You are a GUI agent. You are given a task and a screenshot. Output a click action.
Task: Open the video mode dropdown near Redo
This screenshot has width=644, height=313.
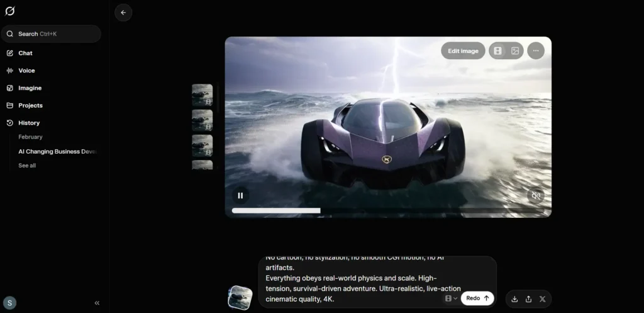pyautogui.click(x=451, y=299)
